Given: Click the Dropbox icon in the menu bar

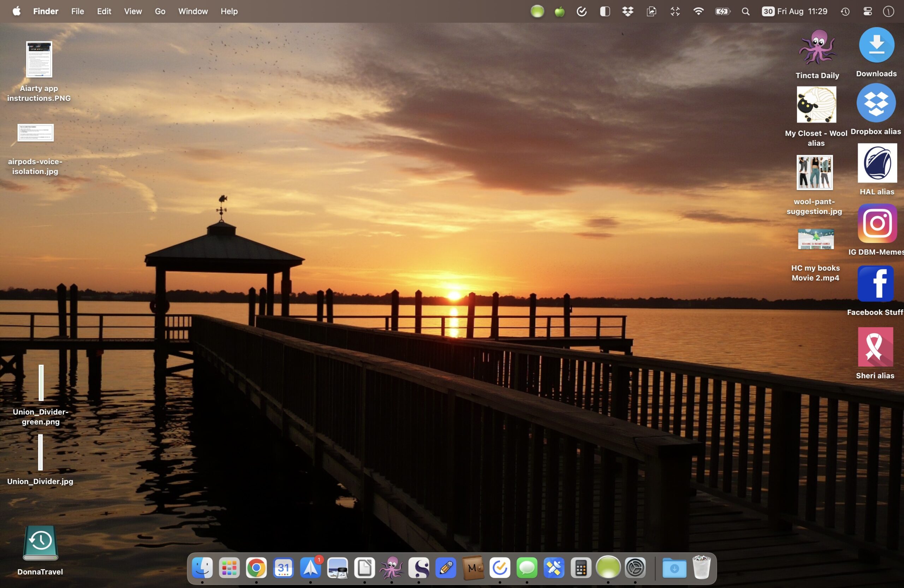Looking at the screenshot, I should 628,11.
